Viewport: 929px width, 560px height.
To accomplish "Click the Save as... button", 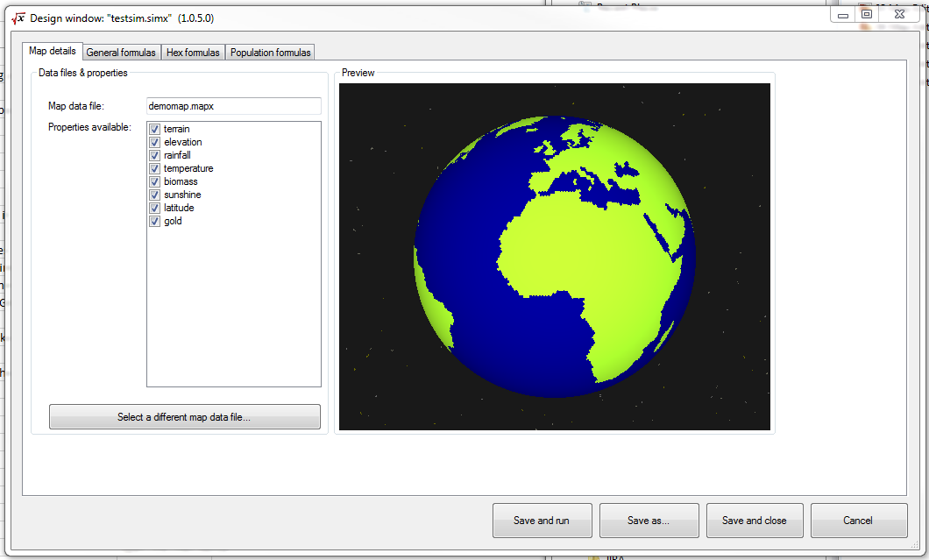I will click(649, 521).
